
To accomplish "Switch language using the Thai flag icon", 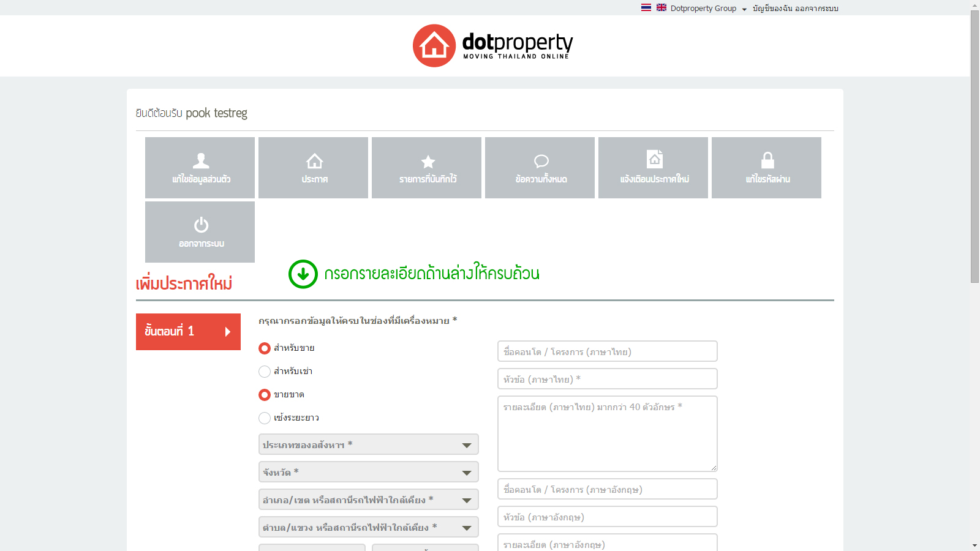I will [x=646, y=8].
